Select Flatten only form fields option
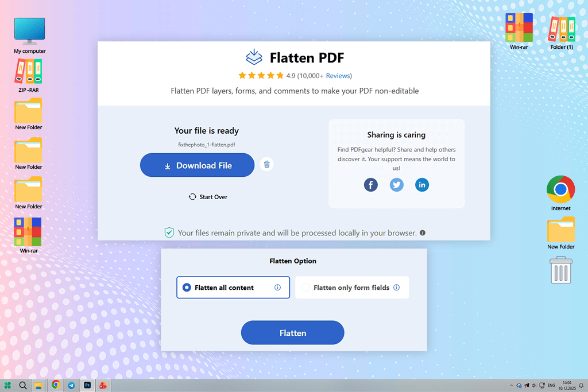Viewport: 588px width, 392px height. (352, 288)
